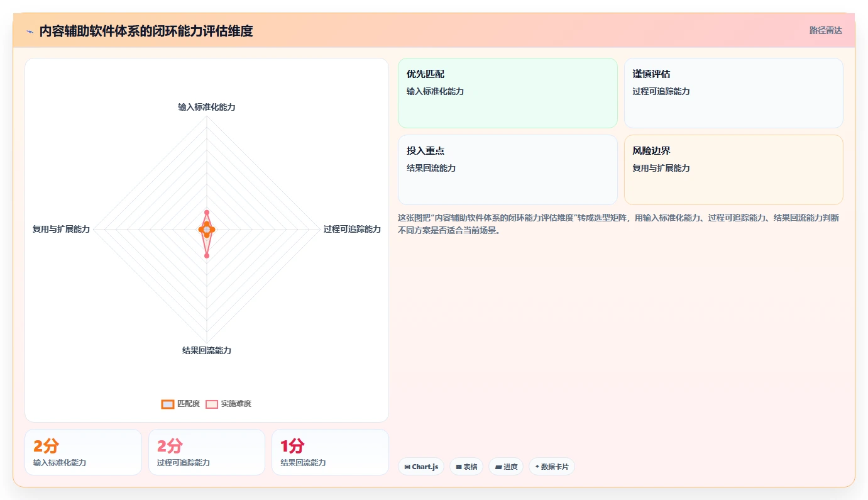This screenshot has width=868, height=500.
Task: Click the pink 实施难度 legend color box
Action: point(212,404)
